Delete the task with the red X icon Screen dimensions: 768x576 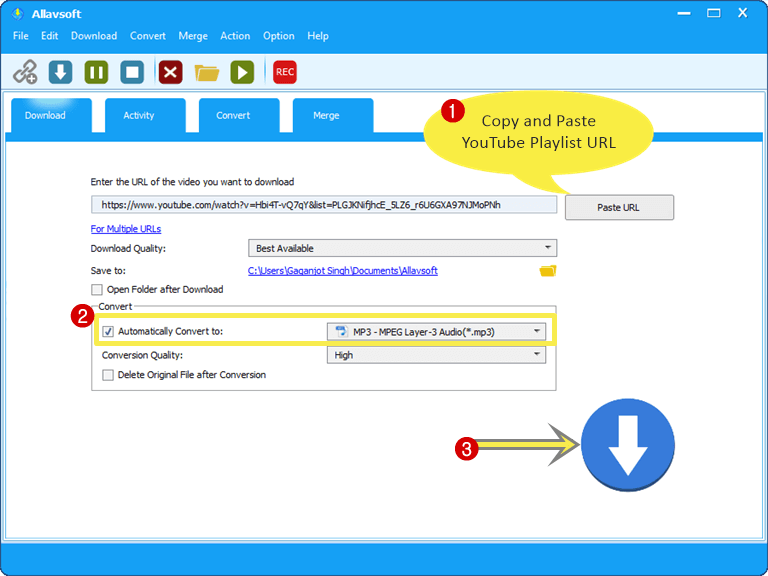tap(170, 72)
